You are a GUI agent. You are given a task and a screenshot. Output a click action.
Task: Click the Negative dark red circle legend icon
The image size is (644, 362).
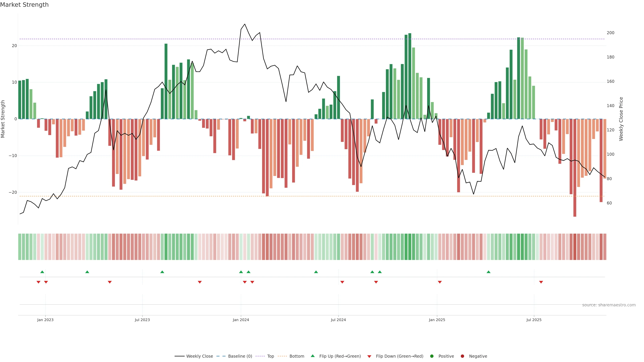462,356
